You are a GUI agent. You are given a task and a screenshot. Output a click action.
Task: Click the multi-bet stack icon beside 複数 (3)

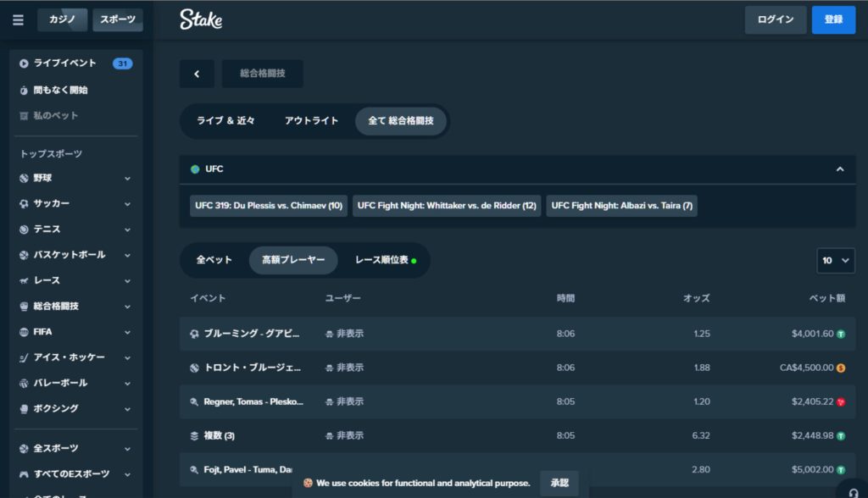194,436
